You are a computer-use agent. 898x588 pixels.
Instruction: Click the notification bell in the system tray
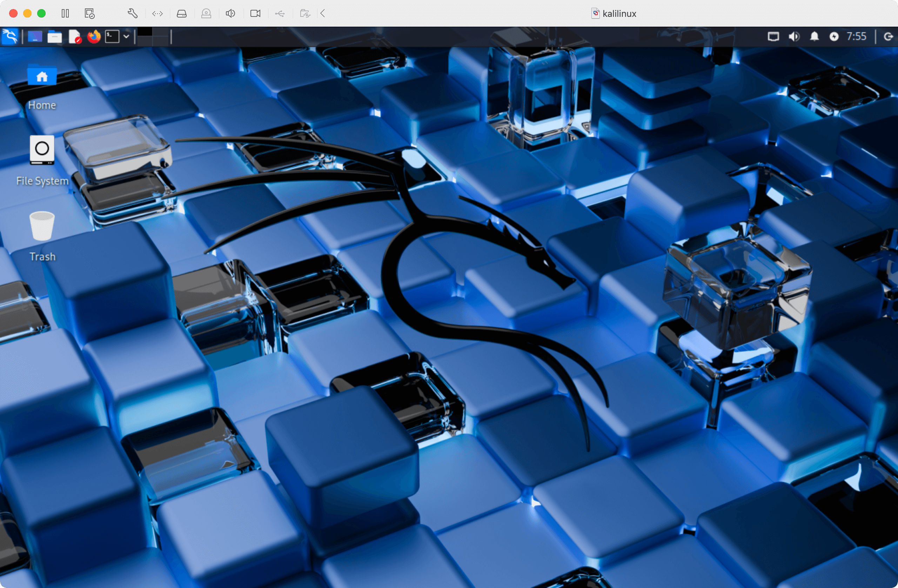[814, 36]
